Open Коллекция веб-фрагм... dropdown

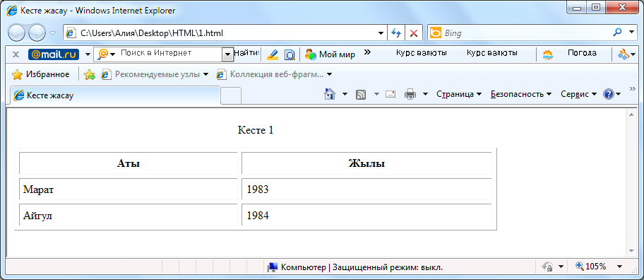274,74
